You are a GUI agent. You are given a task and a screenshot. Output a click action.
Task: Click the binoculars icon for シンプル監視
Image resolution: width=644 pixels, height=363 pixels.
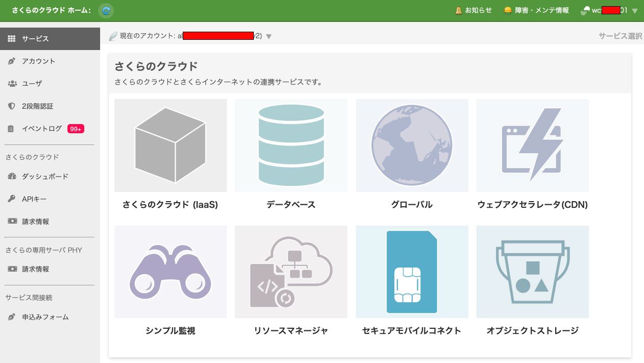pos(171,272)
